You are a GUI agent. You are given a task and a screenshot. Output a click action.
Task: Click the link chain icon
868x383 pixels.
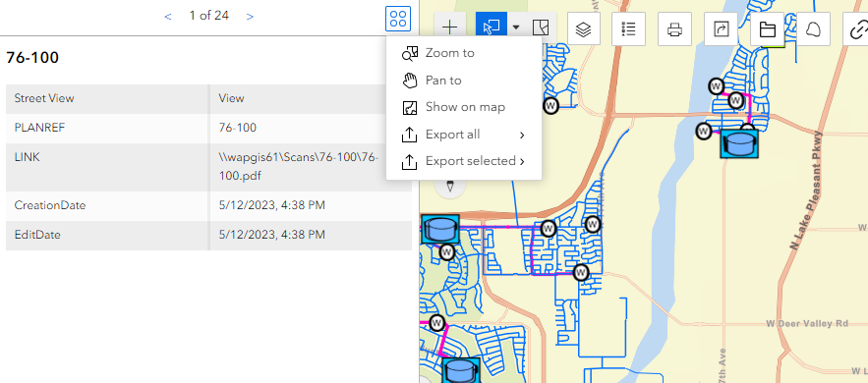(x=857, y=28)
